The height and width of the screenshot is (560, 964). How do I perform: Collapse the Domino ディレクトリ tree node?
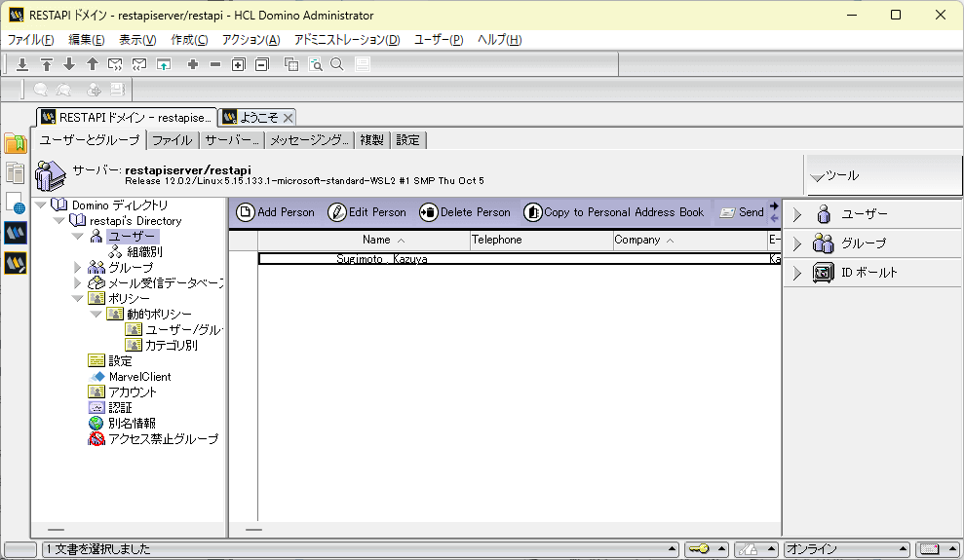click(41, 205)
